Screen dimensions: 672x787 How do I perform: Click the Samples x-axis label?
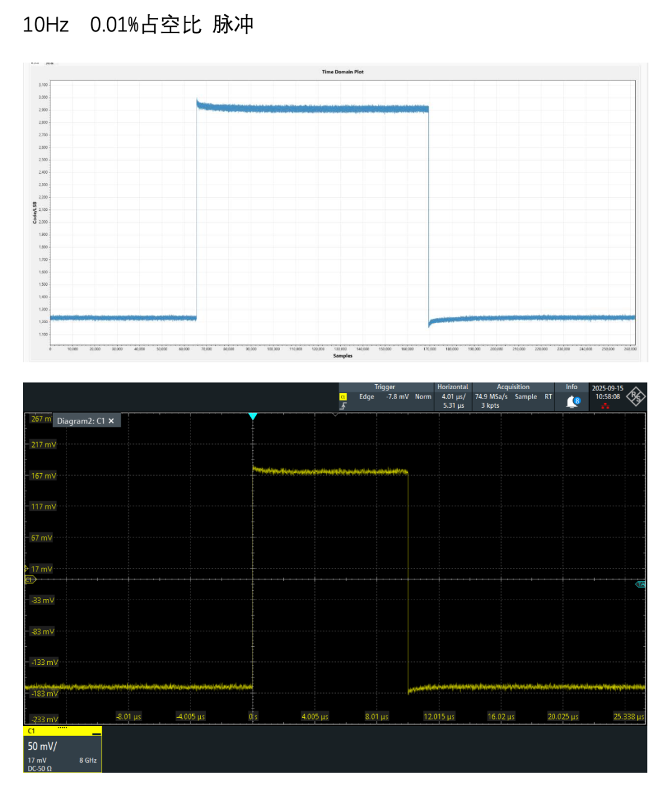(x=342, y=356)
